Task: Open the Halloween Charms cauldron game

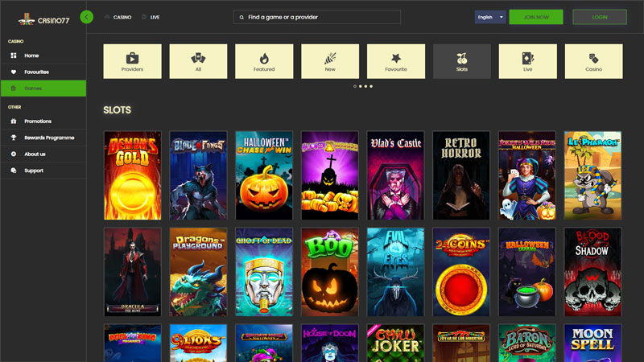Action: [527, 272]
